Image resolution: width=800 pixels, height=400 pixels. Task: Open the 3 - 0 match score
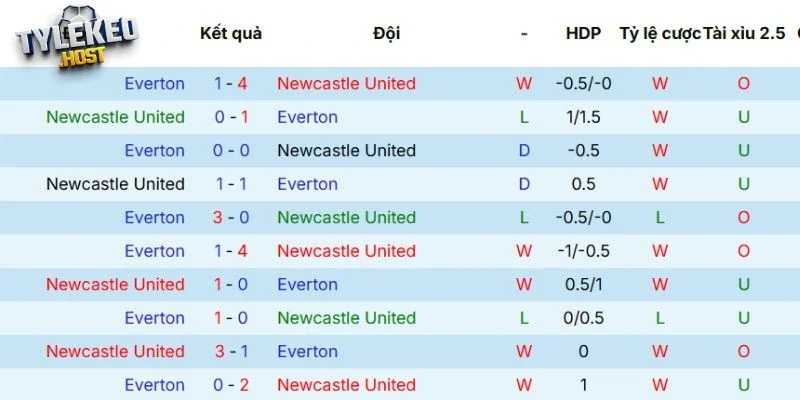231,217
